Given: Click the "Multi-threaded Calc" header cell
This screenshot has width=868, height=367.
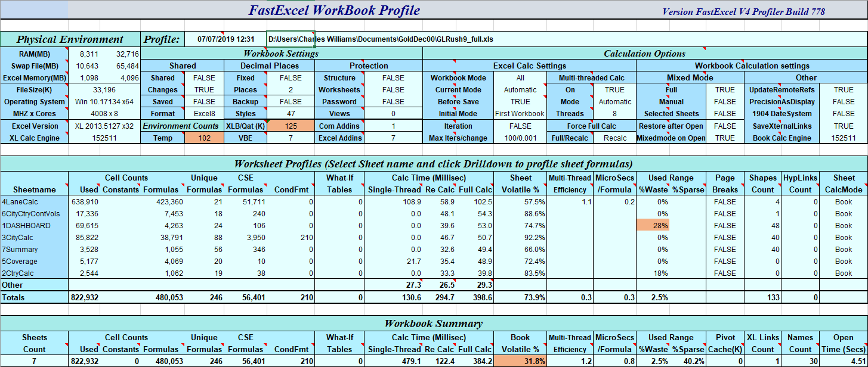Looking at the screenshot, I should (591, 77).
